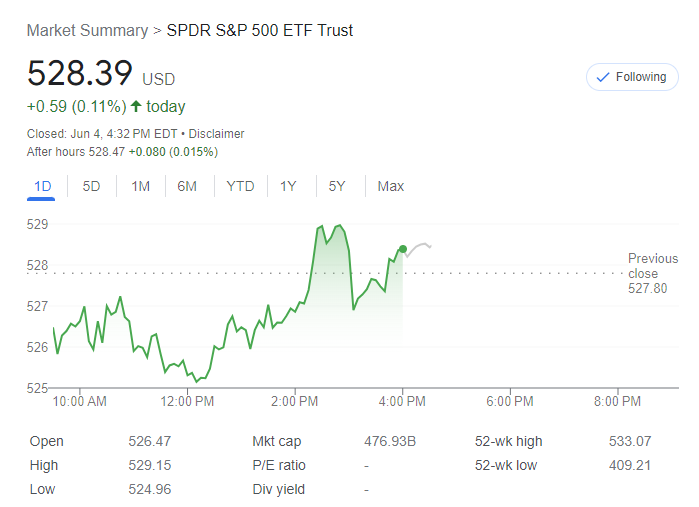Screen dimensions: 699x507
Task: Show the 6M price chart
Action: click(187, 186)
